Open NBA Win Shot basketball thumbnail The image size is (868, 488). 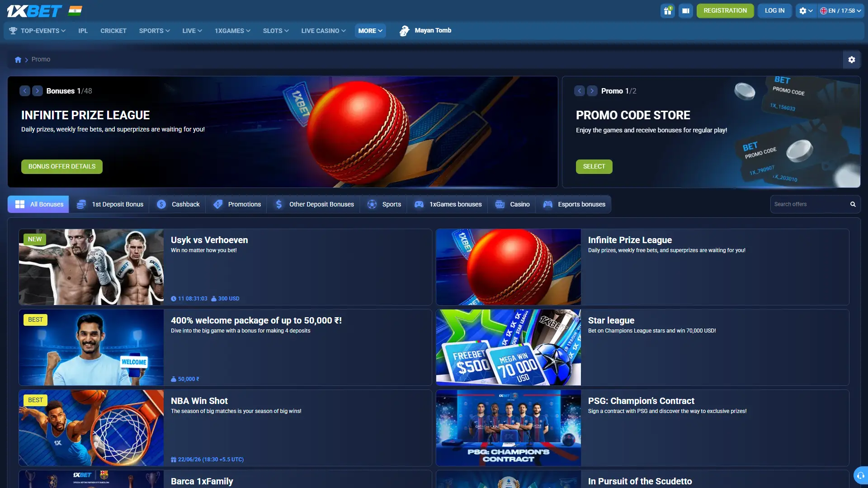(x=91, y=428)
